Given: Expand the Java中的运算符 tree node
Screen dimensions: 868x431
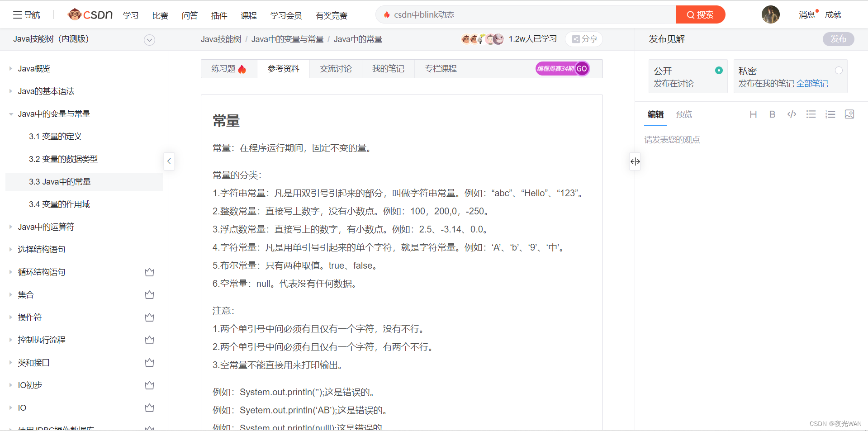Looking at the screenshot, I should coord(10,227).
